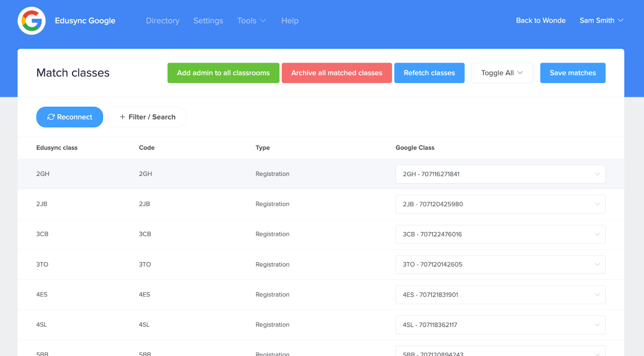Select the 2GH Edusync class cell
This screenshot has height=356, width=644.
43,174
